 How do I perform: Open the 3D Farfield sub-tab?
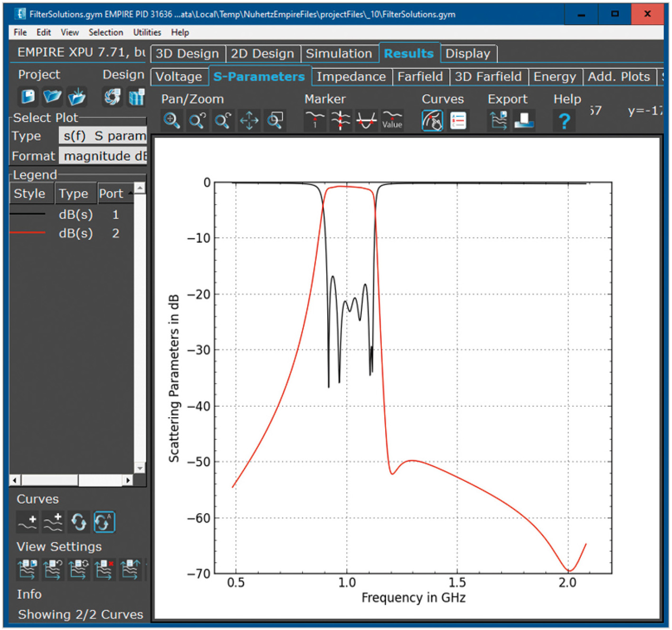488,77
